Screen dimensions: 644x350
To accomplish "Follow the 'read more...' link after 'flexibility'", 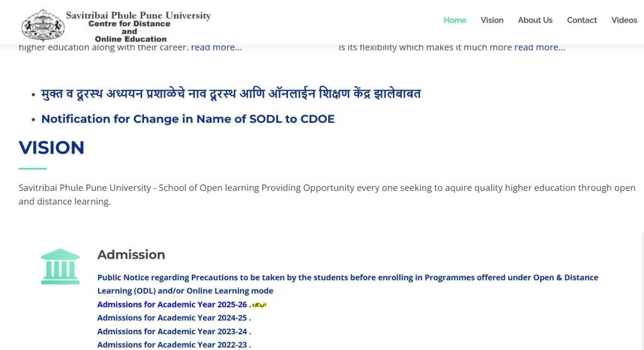I will coord(540,47).
